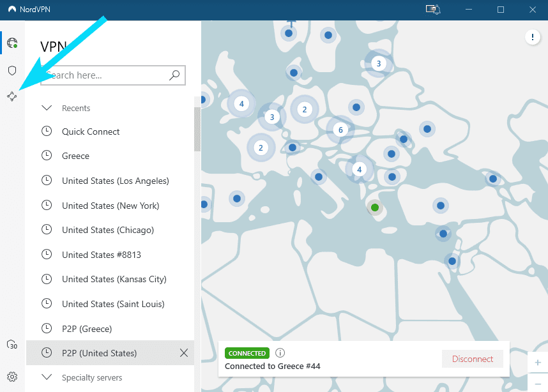Open the VPN globe tab in sidebar

[12, 43]
